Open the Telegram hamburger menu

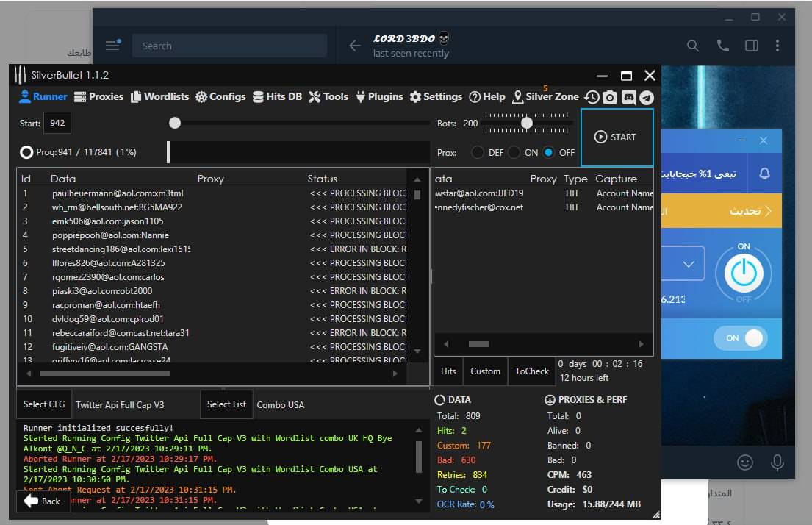112,46
